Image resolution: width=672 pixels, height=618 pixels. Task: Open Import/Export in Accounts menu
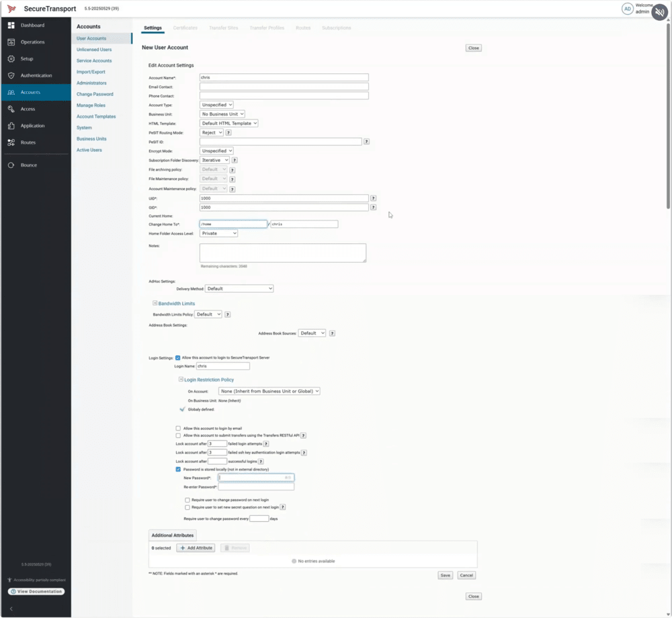point(91,72)
